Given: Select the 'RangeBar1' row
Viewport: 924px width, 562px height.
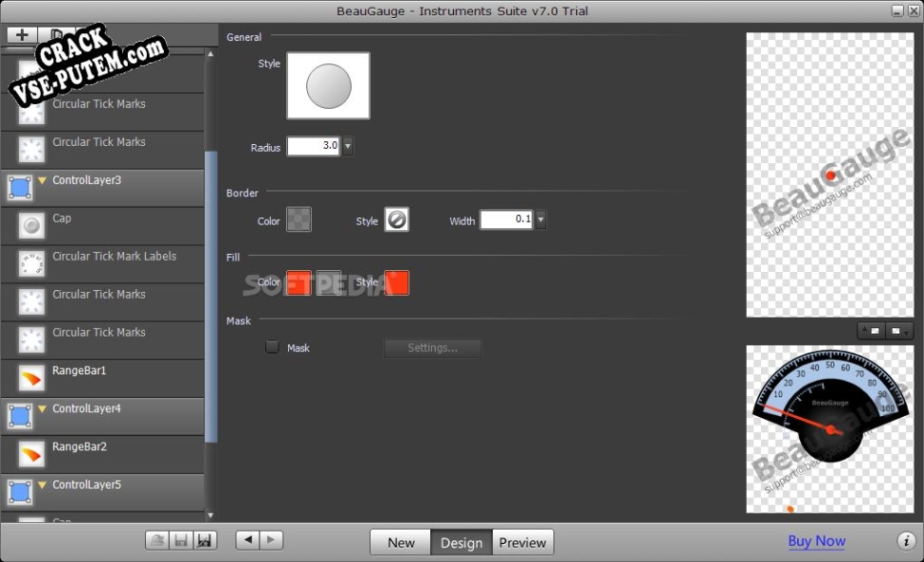Looking at the screenshot, I should [x=103, y=378].
